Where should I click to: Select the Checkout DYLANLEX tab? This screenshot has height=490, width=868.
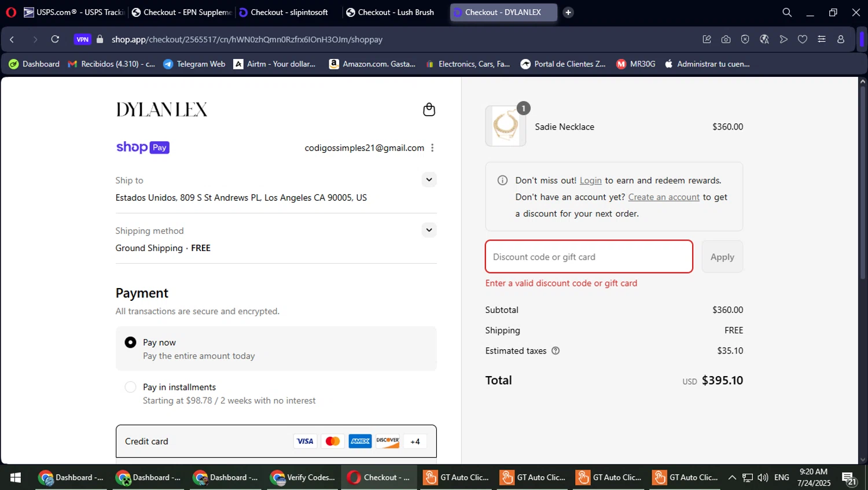[x=503, y=12]
